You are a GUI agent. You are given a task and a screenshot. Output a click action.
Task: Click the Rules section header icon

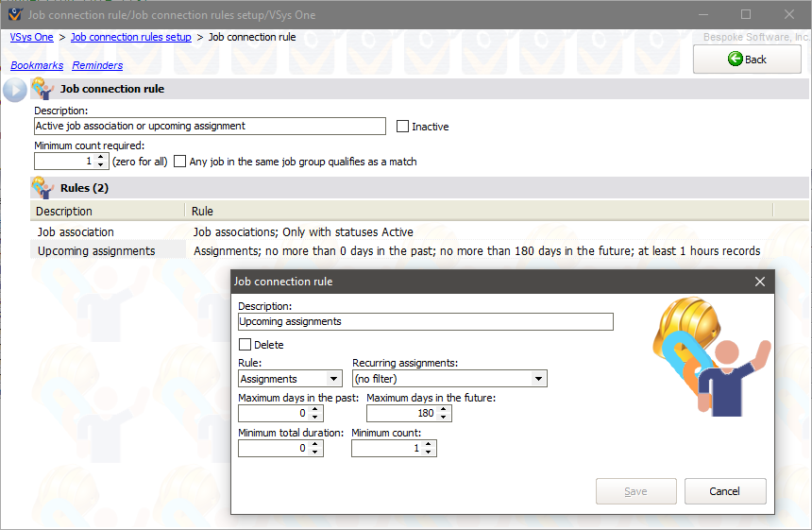[x=42, y=187]
